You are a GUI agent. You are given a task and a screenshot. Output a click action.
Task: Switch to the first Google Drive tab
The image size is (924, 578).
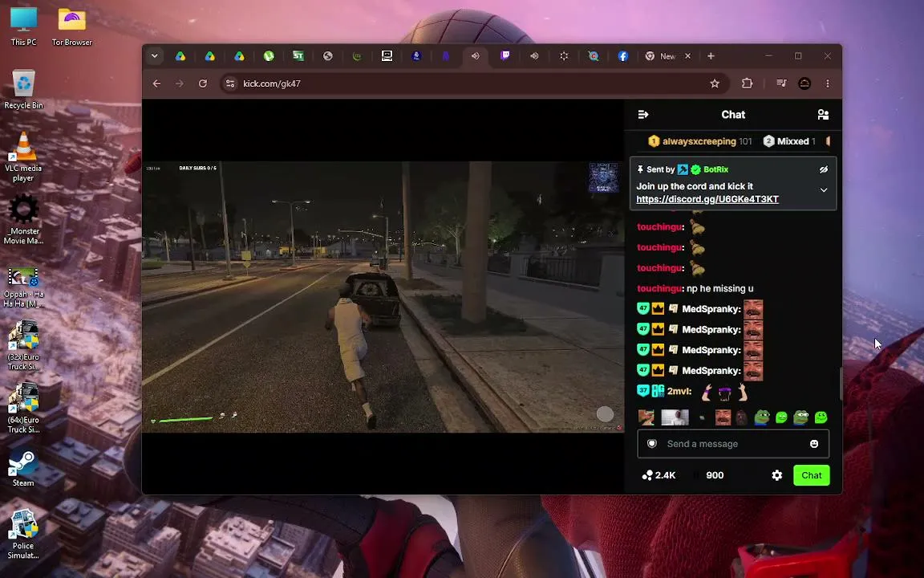click(180, 56)
